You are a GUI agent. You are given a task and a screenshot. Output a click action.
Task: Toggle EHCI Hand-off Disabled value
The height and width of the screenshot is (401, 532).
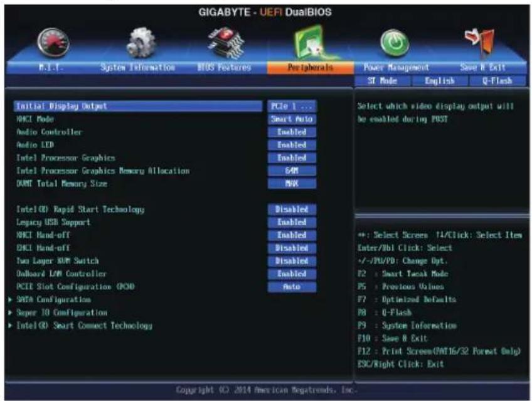pyautogui.click(x=292, y=248)
